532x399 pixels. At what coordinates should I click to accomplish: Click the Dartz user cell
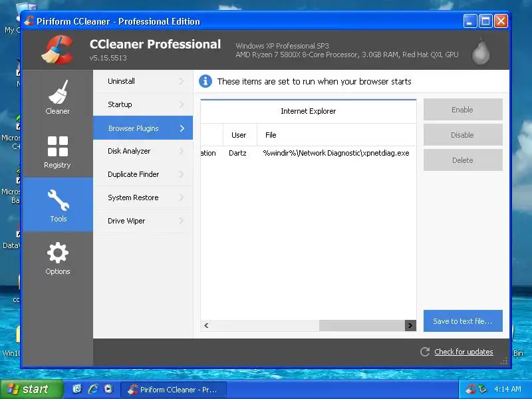tap(237, 153)
